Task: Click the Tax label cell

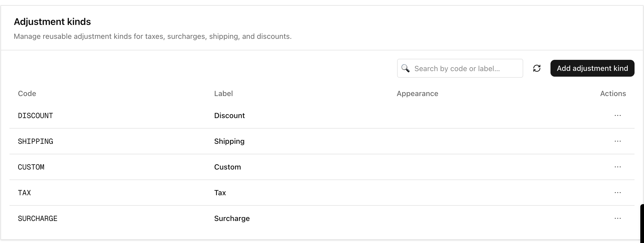Action: (x=220, y=193)
